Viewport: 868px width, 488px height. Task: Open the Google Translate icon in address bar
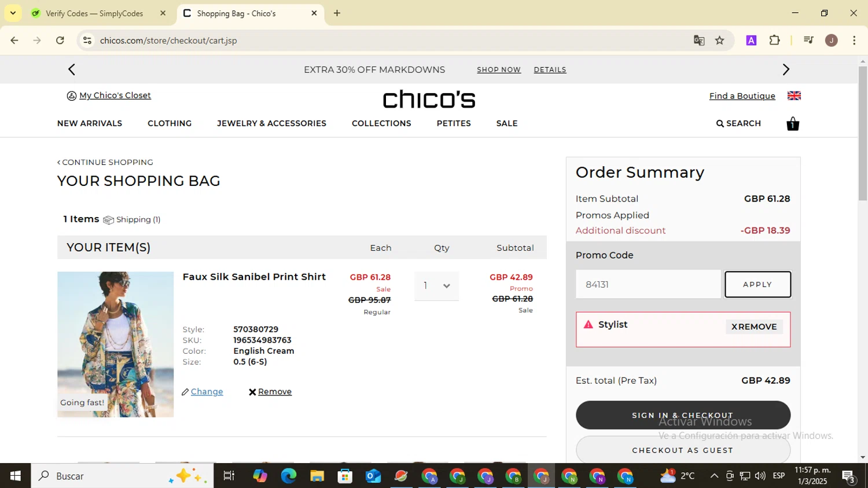(x=699, y=41)
